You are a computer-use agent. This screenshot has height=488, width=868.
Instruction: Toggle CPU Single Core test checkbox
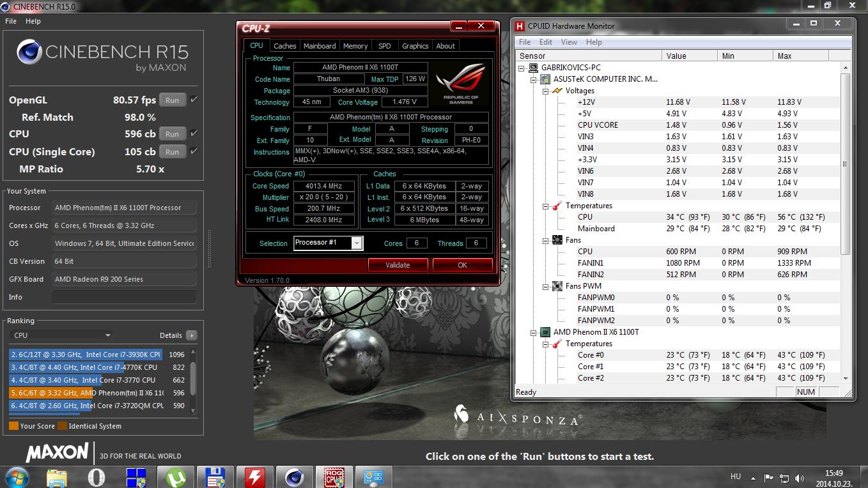tap(194, 151)
